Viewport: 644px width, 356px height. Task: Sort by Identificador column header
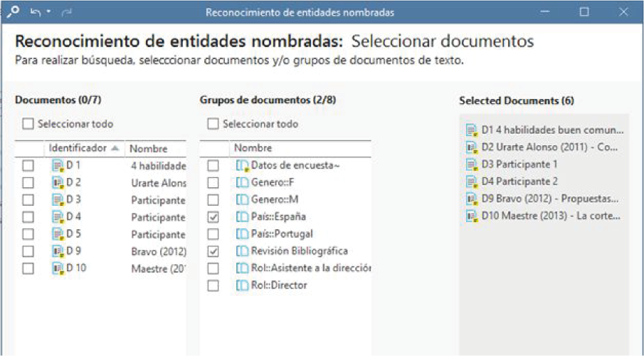[x=77, y=149]
